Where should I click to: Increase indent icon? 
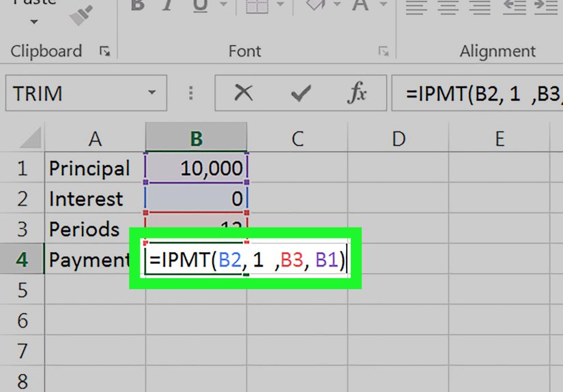[546, 7]
